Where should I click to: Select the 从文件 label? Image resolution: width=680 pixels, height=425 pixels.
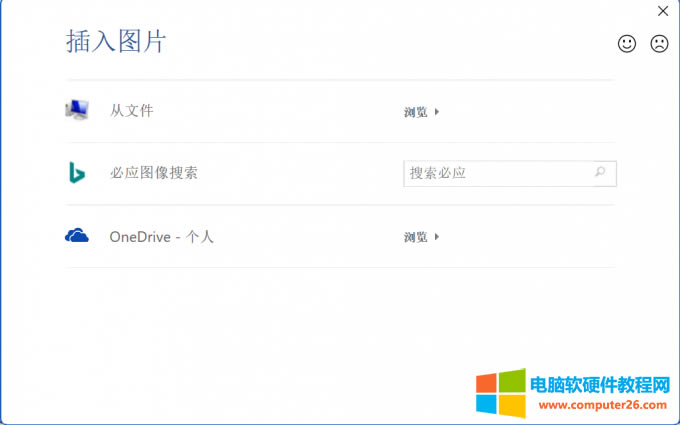131,111
